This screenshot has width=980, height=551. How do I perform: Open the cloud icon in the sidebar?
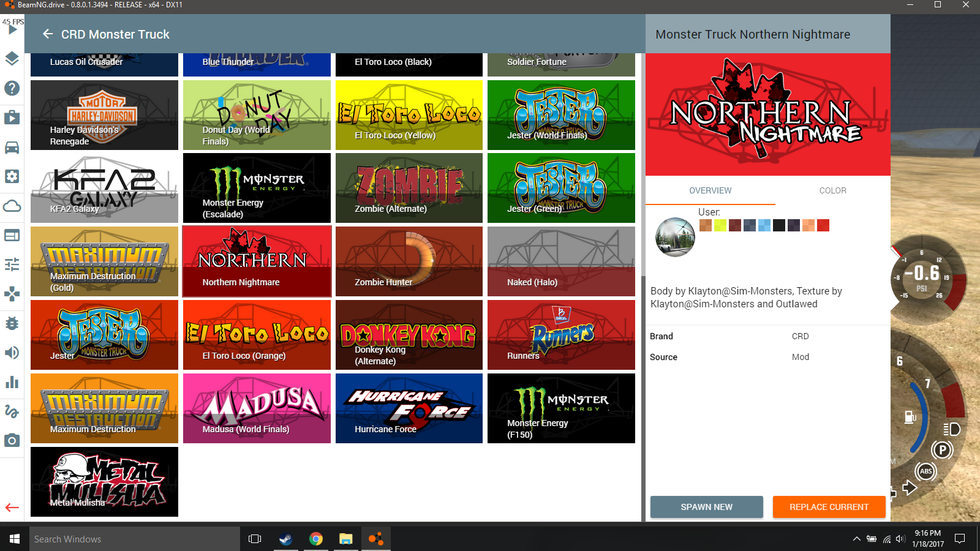tap(12, 206)
